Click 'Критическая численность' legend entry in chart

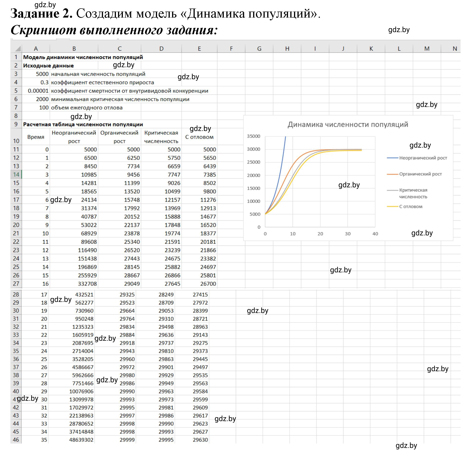click(407, 193)
